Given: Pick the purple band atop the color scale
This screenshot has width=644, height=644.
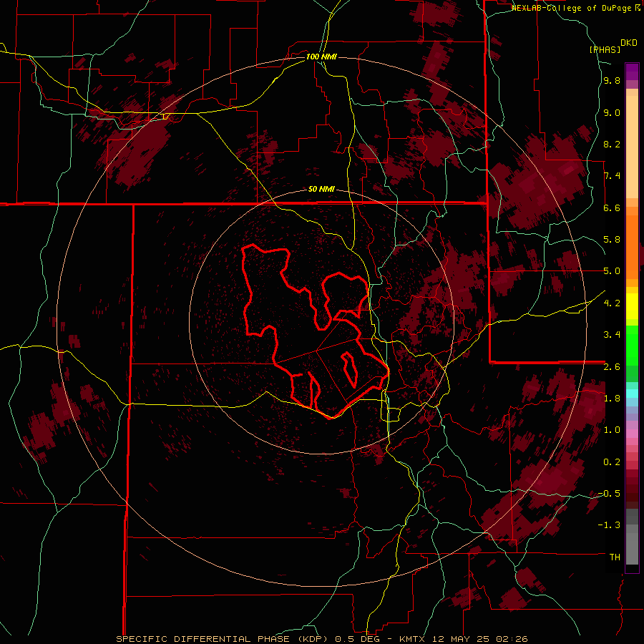Looking at the screenshot, I should [x=632, y=72].
